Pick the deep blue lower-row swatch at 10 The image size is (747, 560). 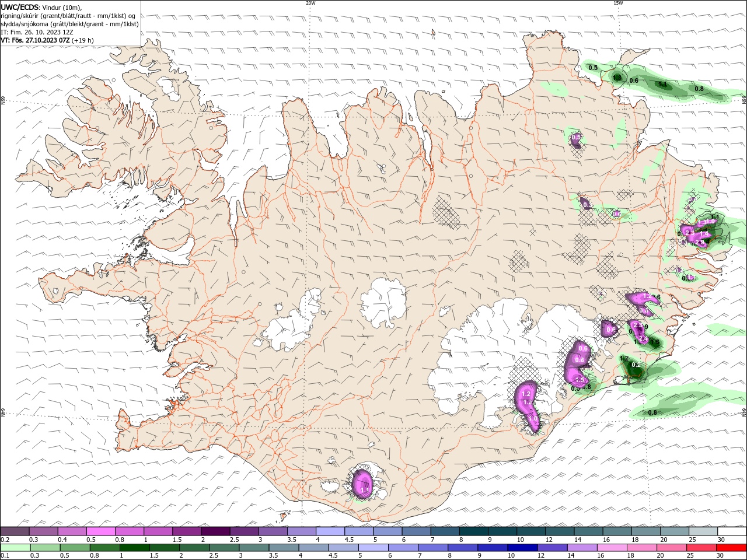coord(521,548)
